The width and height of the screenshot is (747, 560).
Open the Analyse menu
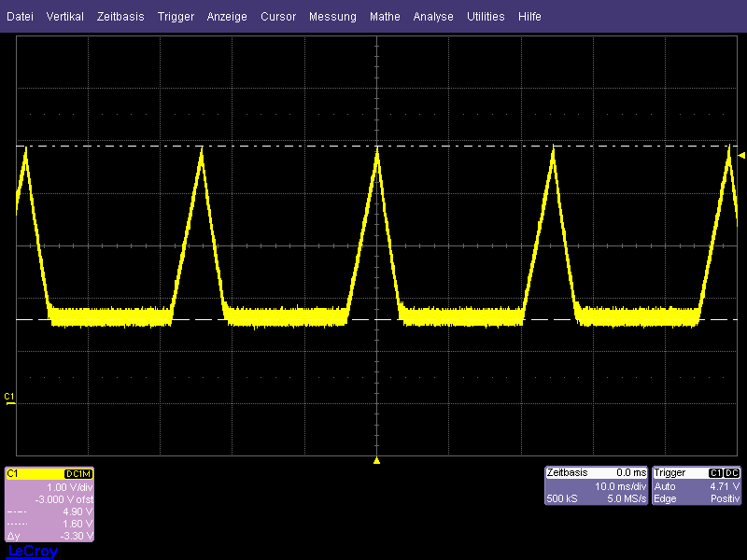[x=433, y=17]
